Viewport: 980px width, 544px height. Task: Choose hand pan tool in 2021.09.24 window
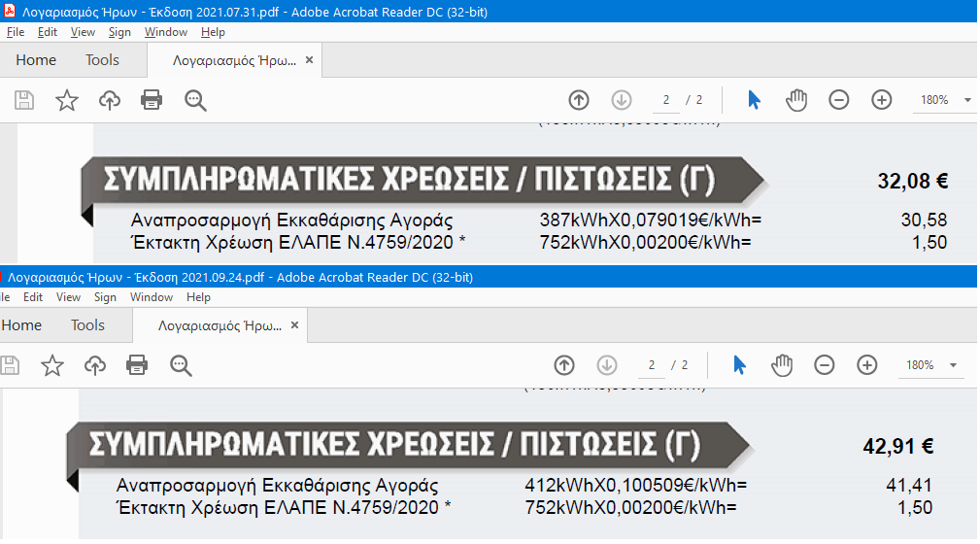[782, 365]
